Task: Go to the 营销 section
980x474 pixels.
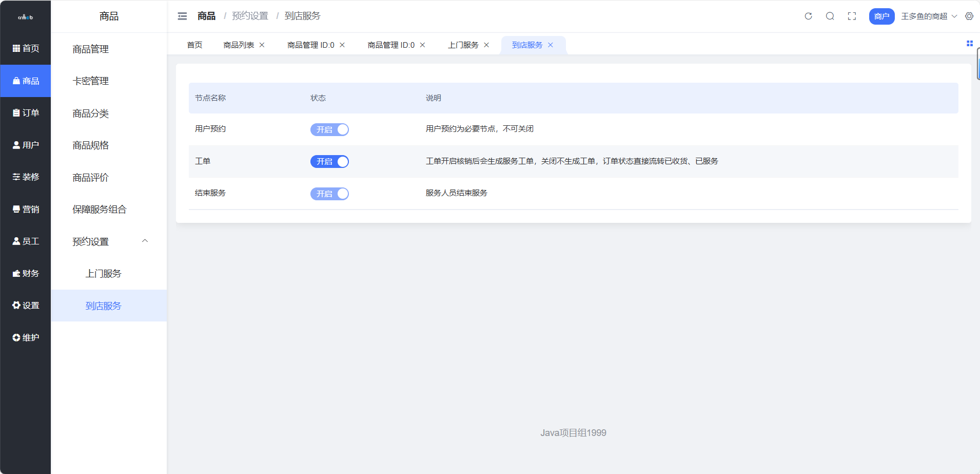Action: [26, 208]
